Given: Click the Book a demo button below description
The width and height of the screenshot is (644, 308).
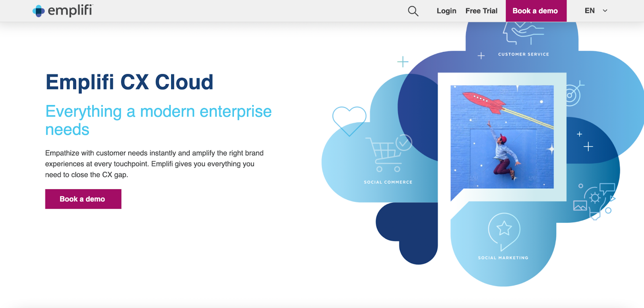Looking at the screenshot, I should tap(83, 199).
